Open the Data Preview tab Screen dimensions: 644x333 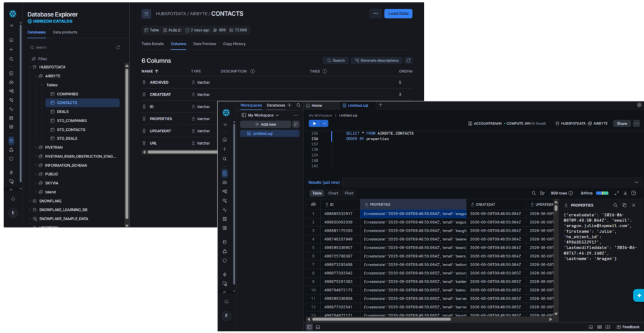coord(204,43)
